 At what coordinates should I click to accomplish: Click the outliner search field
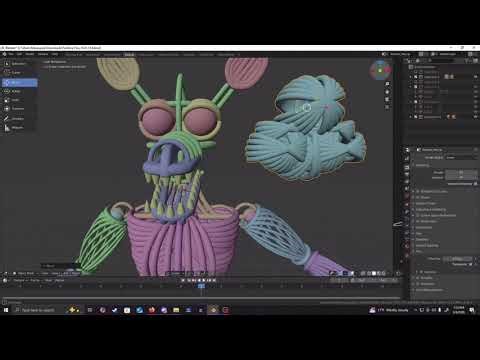coord(442,61)
